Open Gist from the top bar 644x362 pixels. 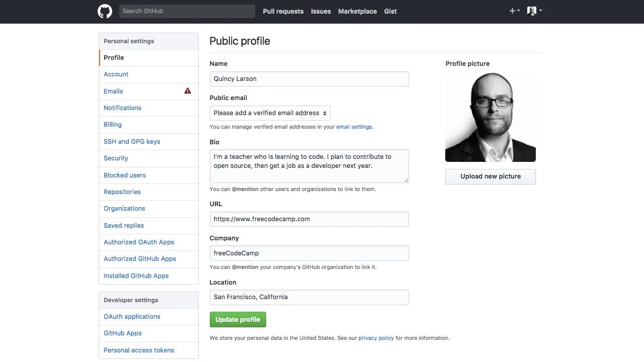[390, 11]
